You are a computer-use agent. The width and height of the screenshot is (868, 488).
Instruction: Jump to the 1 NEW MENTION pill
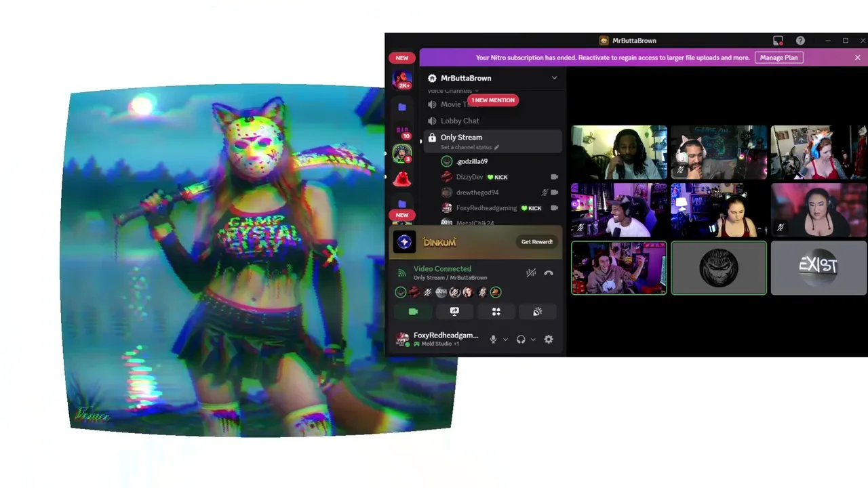point(493,100)
